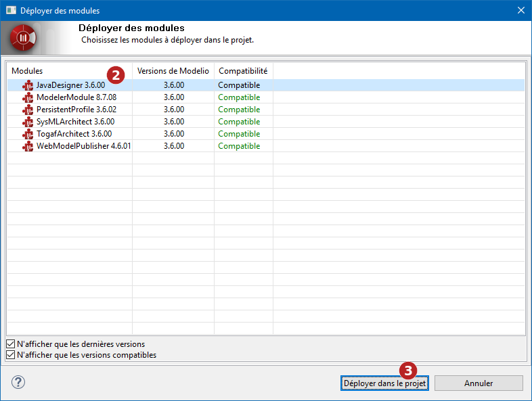Image resolution: width=532 pixels, height=401 pixels.
Task: Click Modelio version 3.6.00 in JavaDesigner row
Action: point(174,85)
